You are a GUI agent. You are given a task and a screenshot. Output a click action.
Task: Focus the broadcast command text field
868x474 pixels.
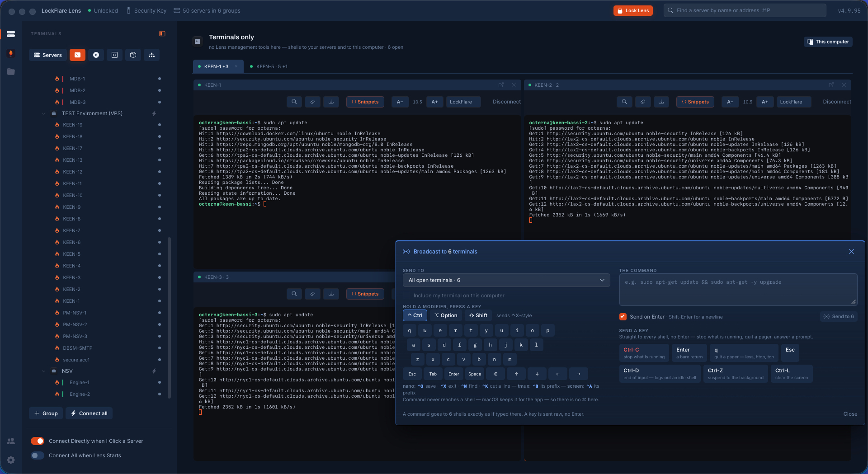(738, 290)
